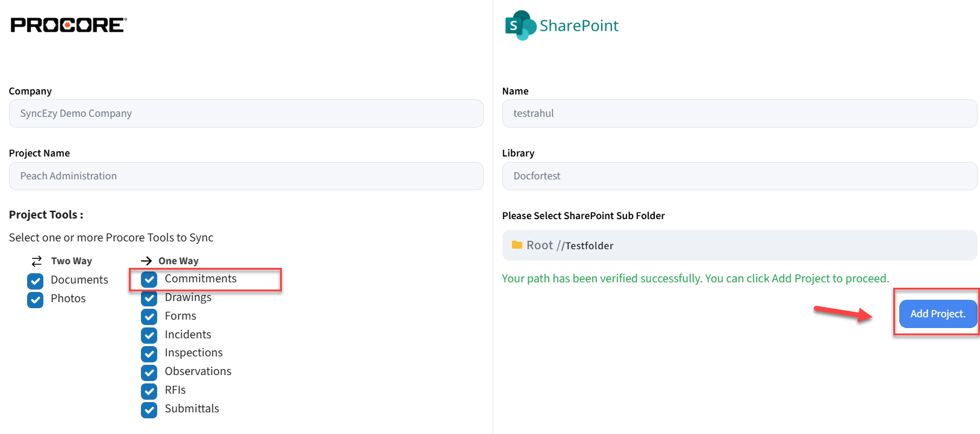Screen dimensions: 980x434
Task: Toggle the Forms checkbox
Action: point(149,317)
